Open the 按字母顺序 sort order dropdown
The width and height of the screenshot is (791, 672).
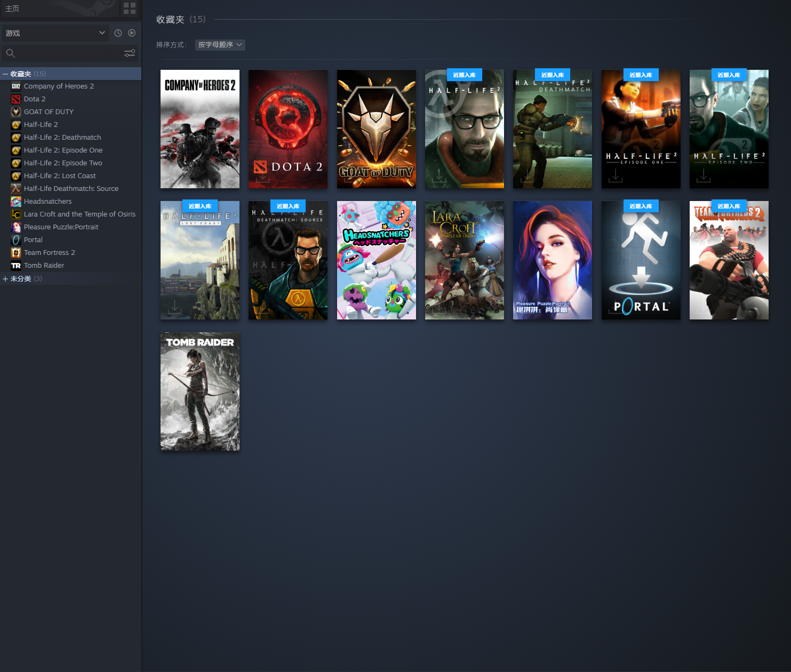(220, 45)
